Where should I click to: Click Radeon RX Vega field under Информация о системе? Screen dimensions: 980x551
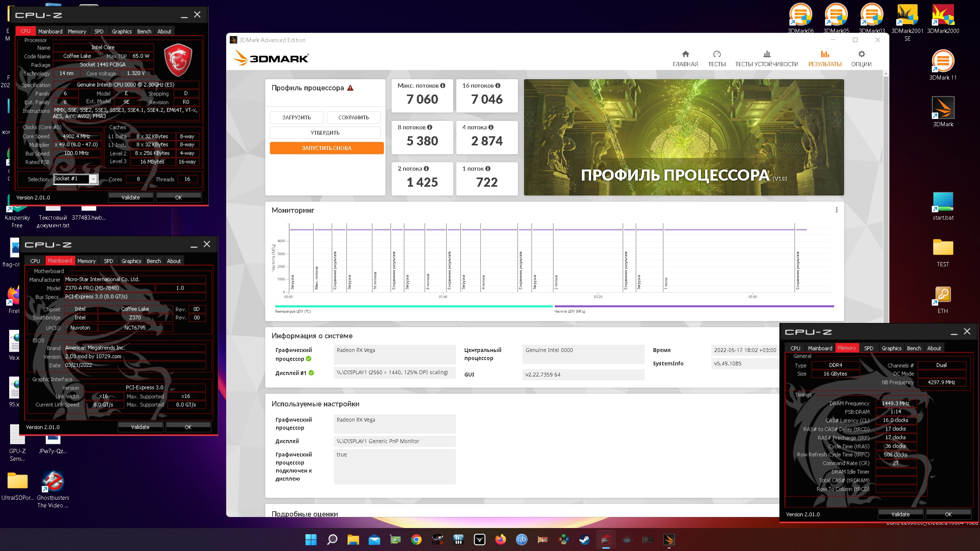coord(395,354)
